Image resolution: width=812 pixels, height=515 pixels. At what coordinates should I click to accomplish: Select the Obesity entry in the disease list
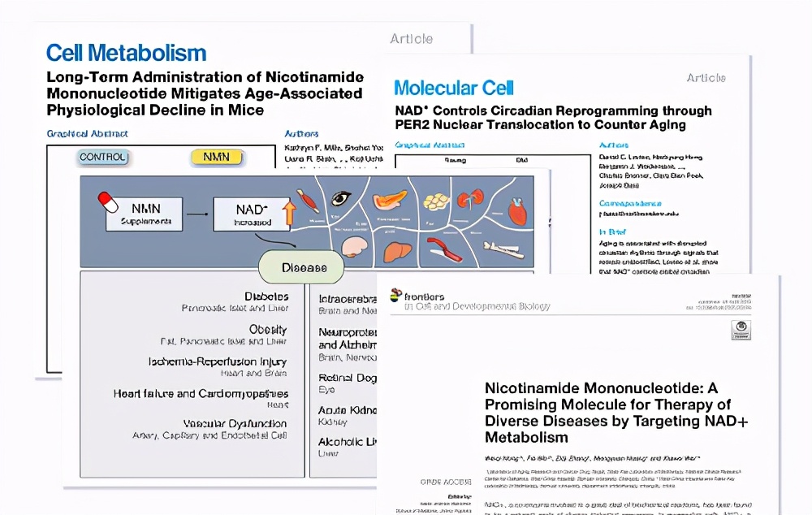pyautogui.click(x=268, y=330)
